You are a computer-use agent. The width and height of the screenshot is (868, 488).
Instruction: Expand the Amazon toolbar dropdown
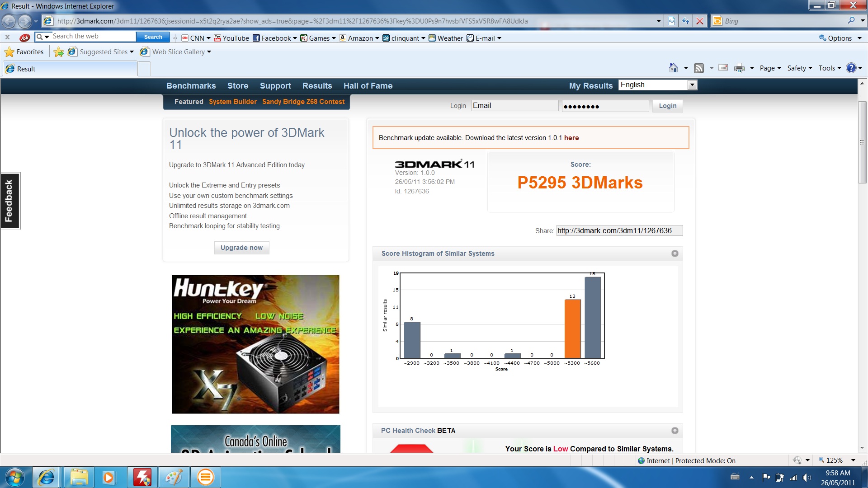pyautogui.click(x=377, y=38)
